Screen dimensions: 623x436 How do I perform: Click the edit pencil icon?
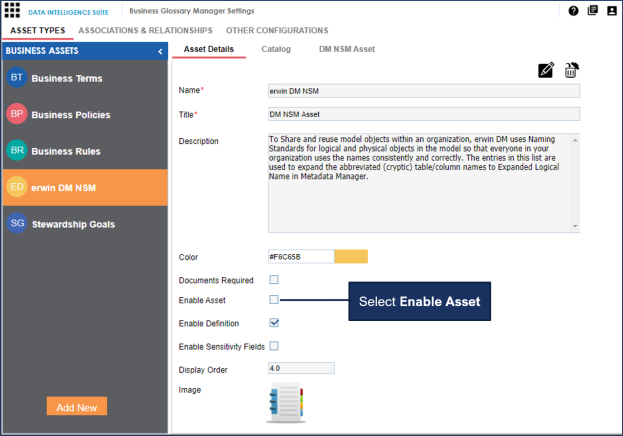click(x=546, y=70)
